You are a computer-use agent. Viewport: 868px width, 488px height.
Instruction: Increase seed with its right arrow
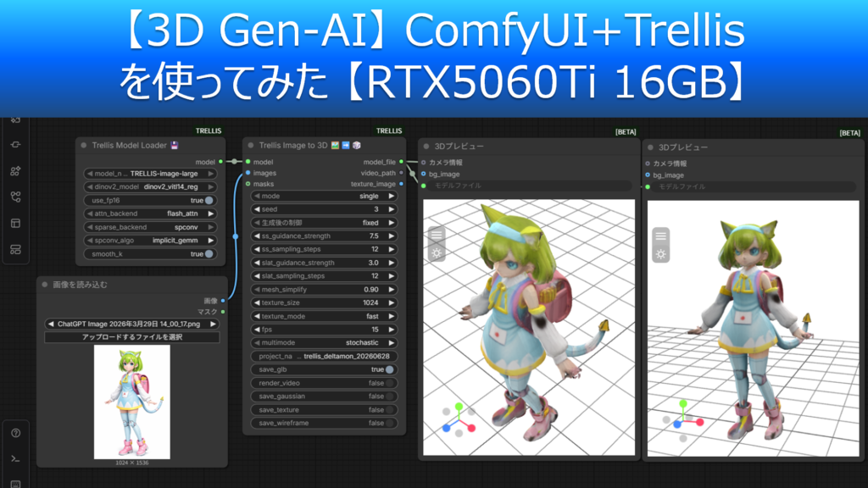pos(392,209)
